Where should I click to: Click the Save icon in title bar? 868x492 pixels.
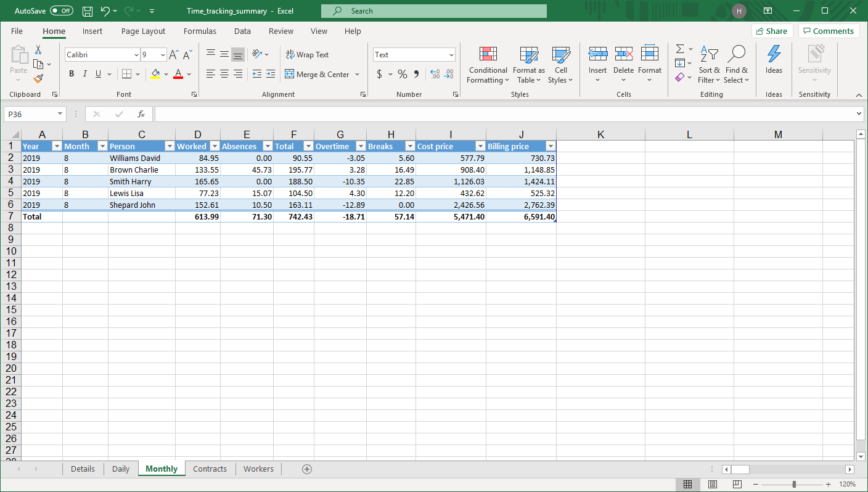88,11
